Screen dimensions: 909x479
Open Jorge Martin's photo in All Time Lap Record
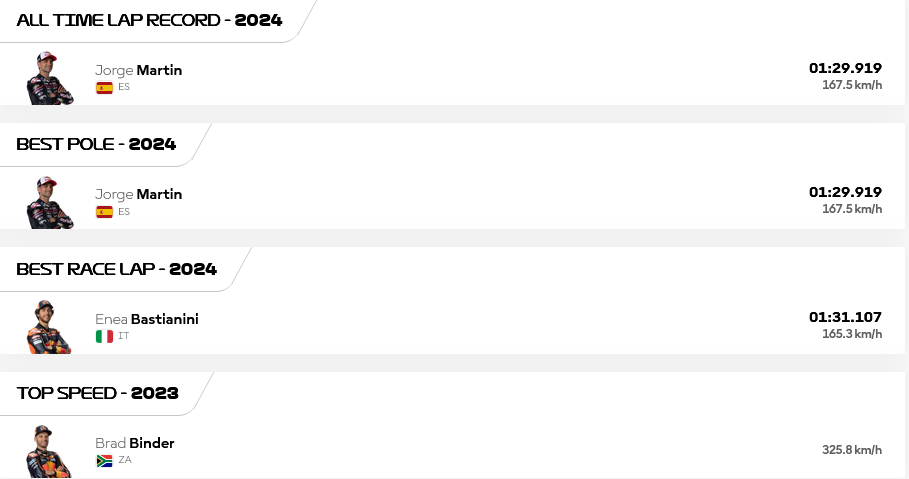point(50,78)
